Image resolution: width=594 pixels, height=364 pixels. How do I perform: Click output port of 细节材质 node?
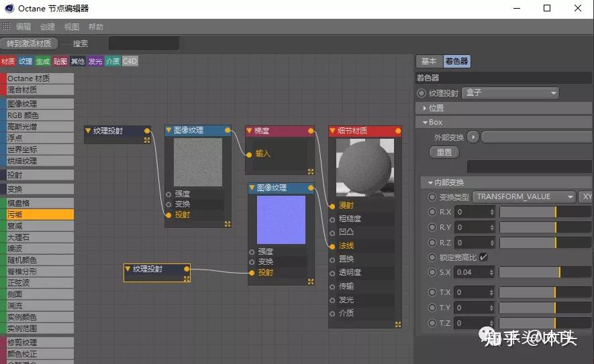pyautogui.click(x=398, y=131)
